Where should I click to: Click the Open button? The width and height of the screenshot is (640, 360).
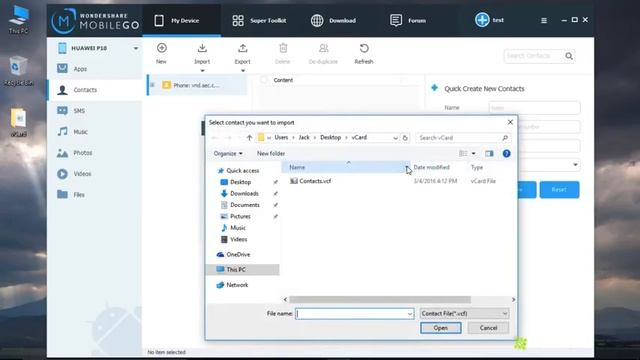441,328
